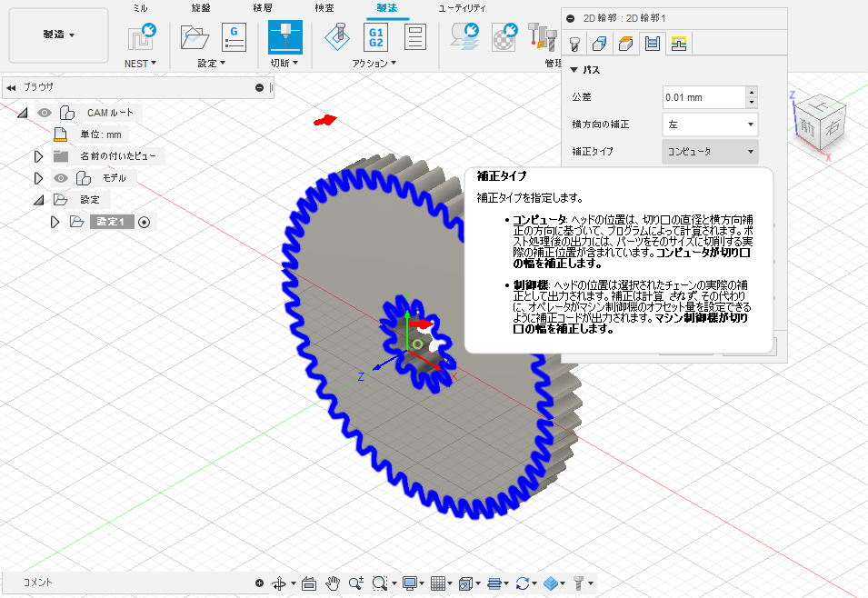Expand comments with the plus icon

pyautogui.click(x=259, y=583)
